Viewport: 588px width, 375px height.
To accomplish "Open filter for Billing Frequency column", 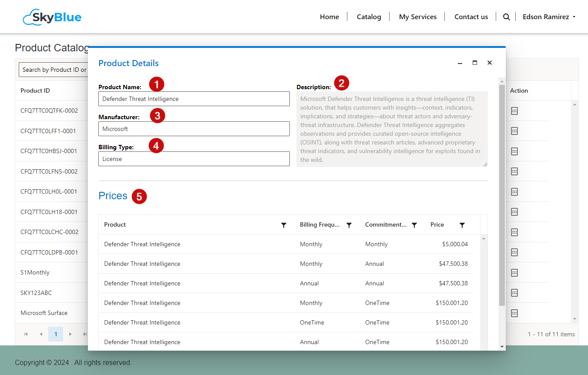I will [349, 225].
